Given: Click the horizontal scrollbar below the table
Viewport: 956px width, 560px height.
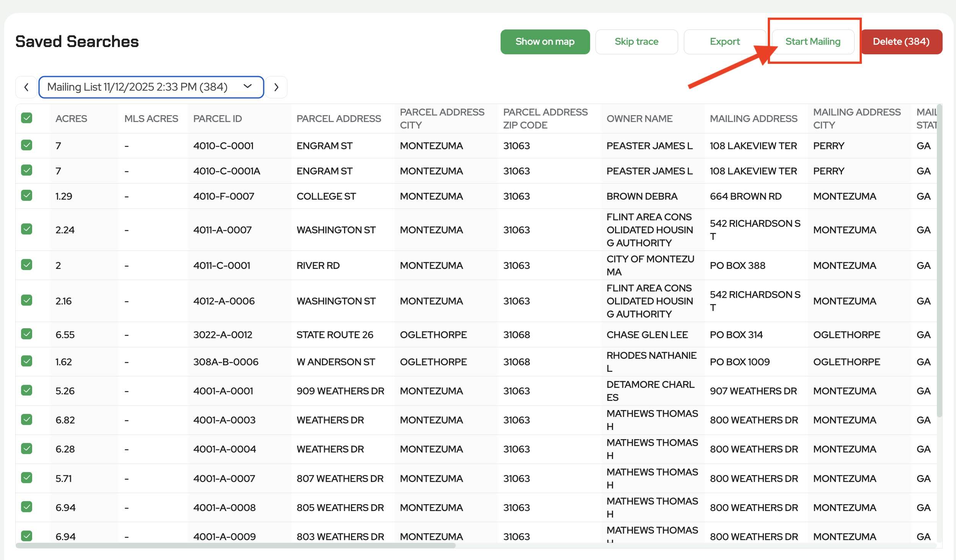Looking at the screenshot, I should pyautogui.click(x=235, y=545).
